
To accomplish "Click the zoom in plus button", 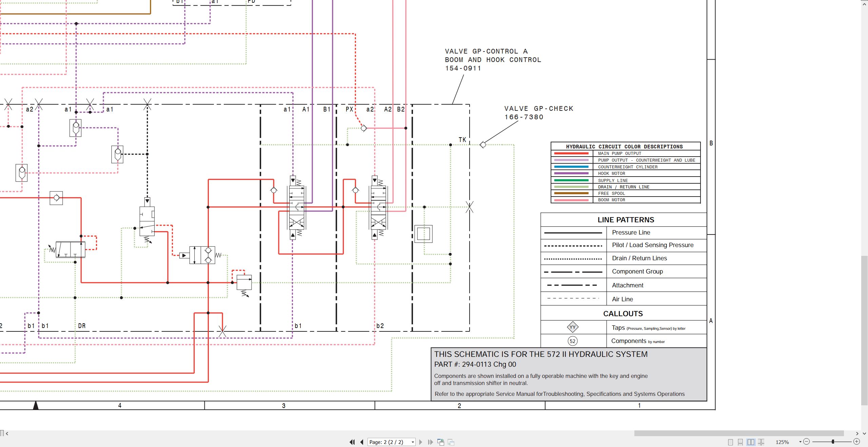I will point(857,442).
